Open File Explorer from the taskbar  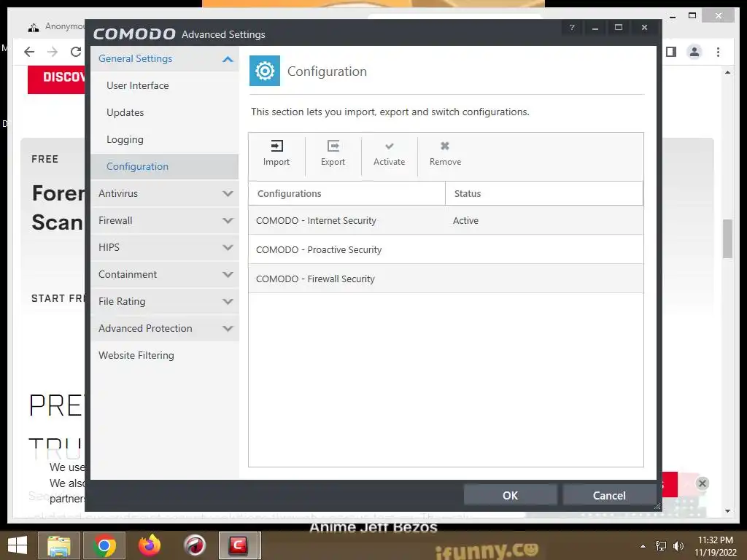59,545
